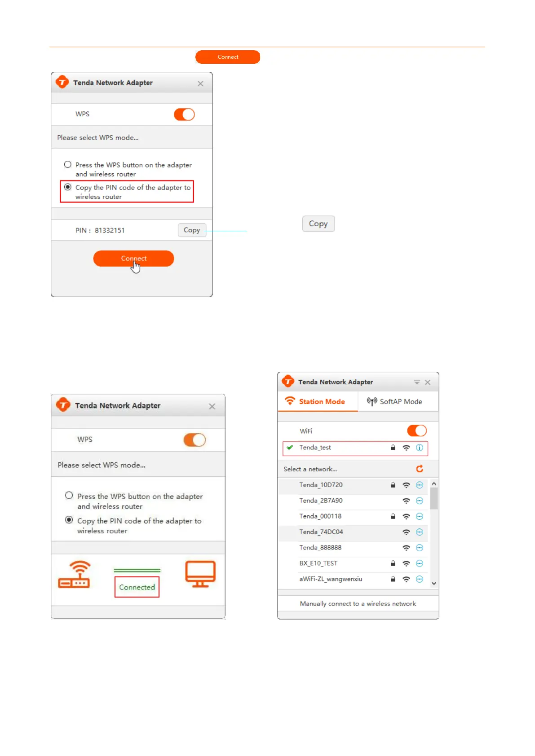This screenshot has width=535, height=756.
Task: Toggle the WPS switch in the Connected dialog
Action: [x=195, y=440]
